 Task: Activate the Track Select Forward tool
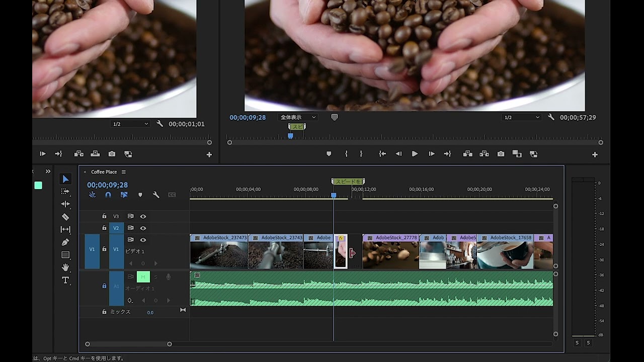tap(65, 192)
